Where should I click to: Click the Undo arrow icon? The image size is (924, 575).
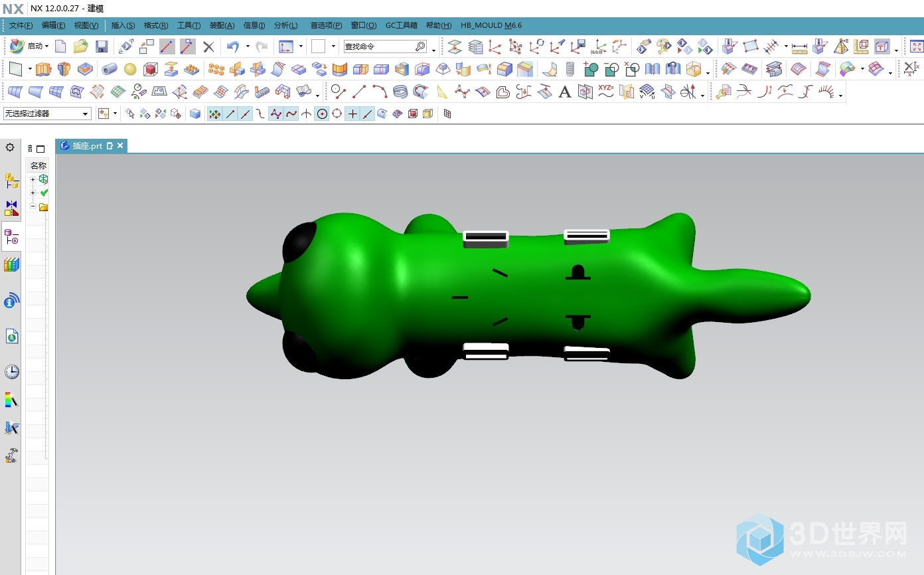coord(232,46)
